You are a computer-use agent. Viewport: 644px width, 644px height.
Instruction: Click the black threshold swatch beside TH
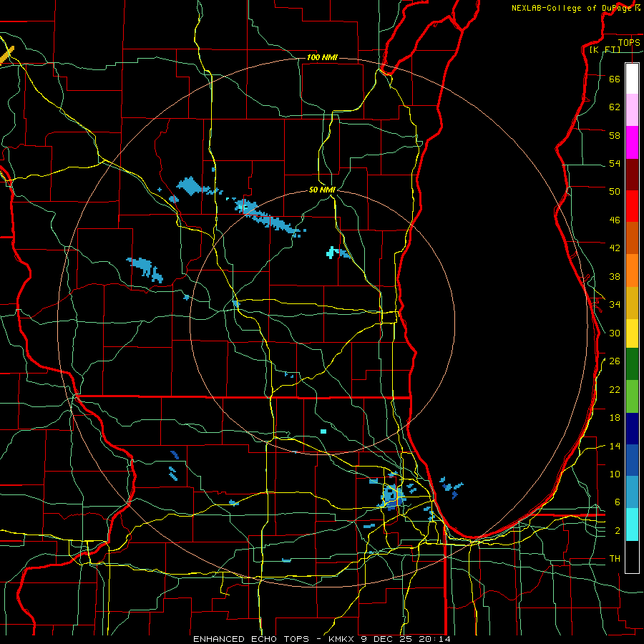click(x=632, y=557)
